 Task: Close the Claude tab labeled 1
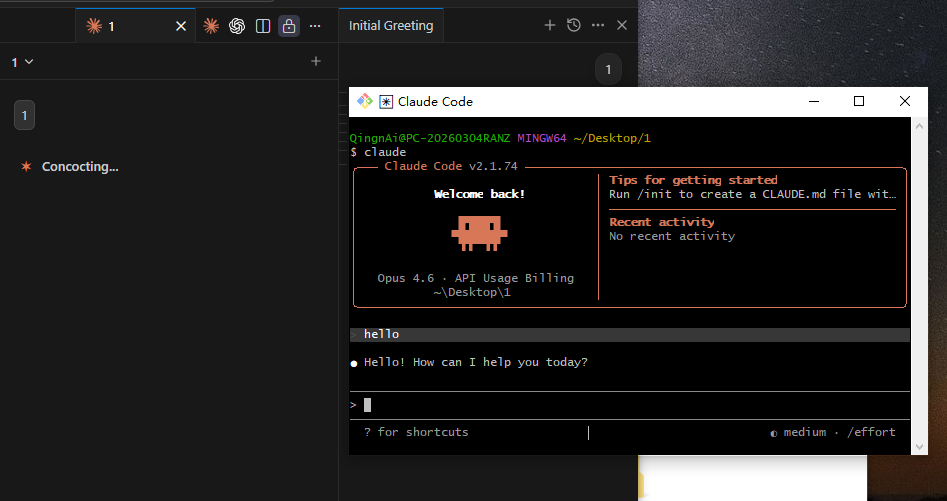point(181,26)
